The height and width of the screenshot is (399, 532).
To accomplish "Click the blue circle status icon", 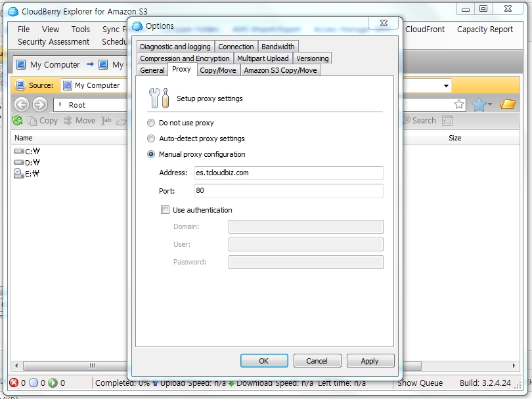I will point(33,383).
